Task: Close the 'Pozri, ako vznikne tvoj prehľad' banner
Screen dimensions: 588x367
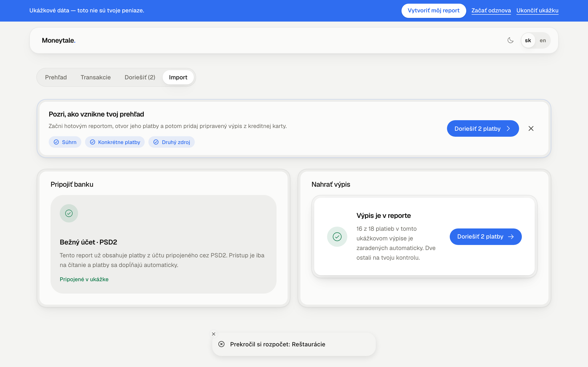Action: (x=531, y=128)
